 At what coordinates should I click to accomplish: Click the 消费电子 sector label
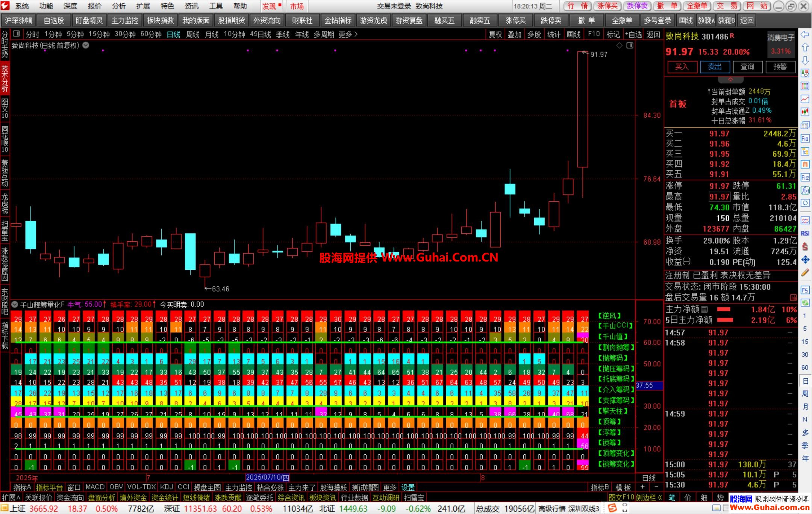click(x=781, y=38)
